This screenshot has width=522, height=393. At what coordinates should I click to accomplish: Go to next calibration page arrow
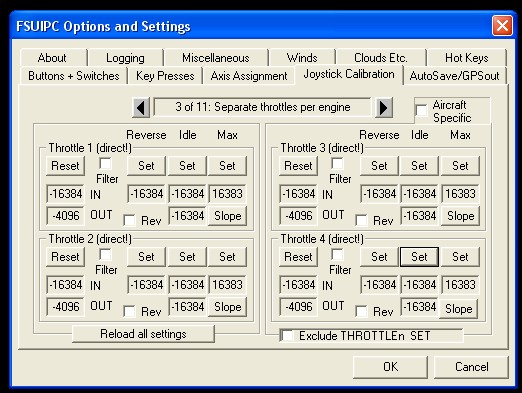[x=384, y=108]
